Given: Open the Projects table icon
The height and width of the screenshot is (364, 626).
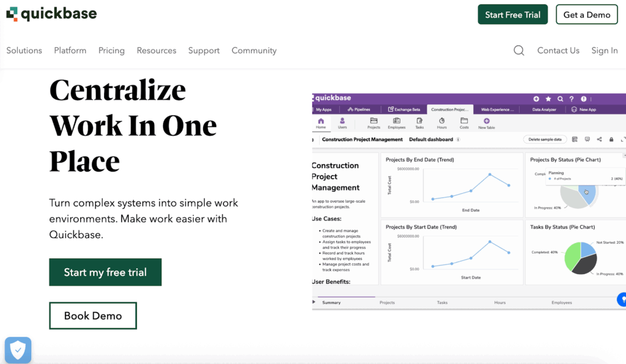Looking at the screenshot, I should tap(374, 123).
